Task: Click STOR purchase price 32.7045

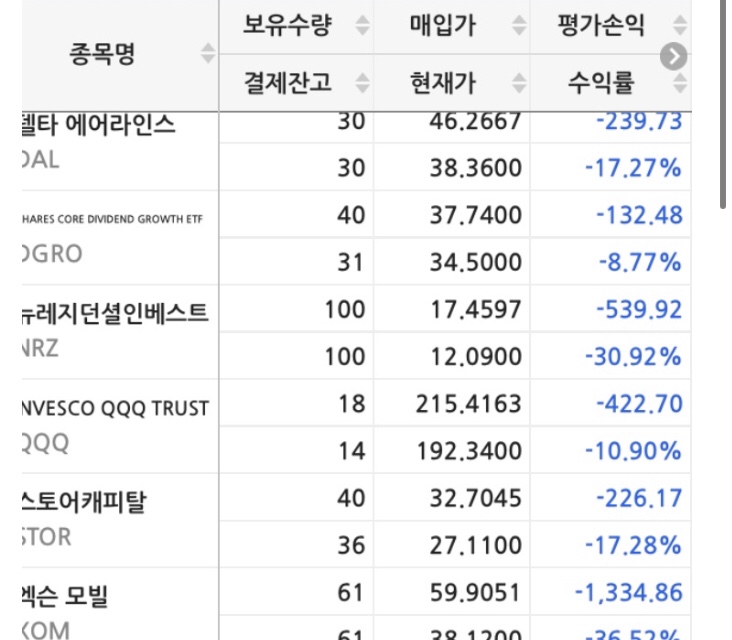Action: (475, 498)
